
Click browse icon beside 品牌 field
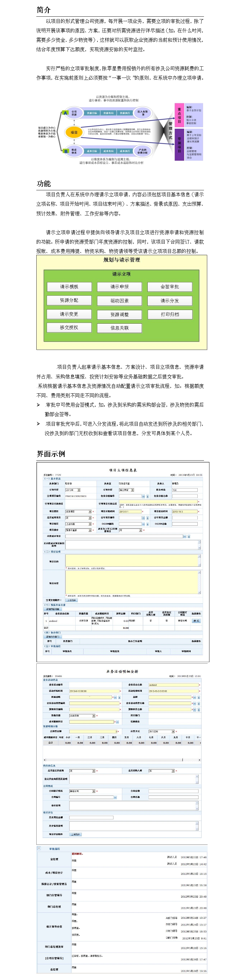194,697
